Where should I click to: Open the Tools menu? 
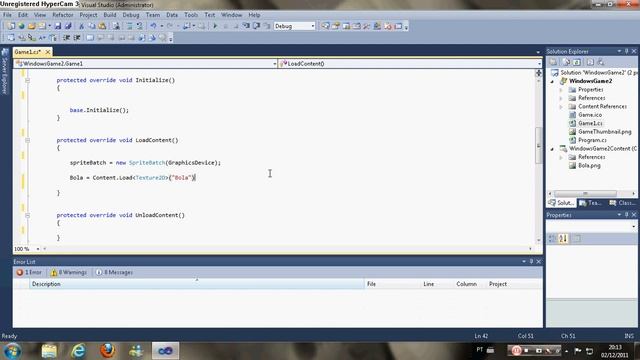[x=191, y=15]
